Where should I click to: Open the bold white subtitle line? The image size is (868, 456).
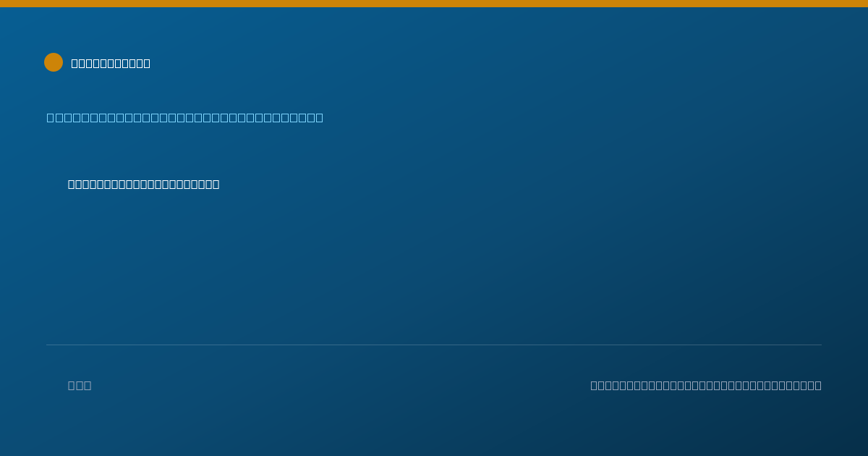143,184
